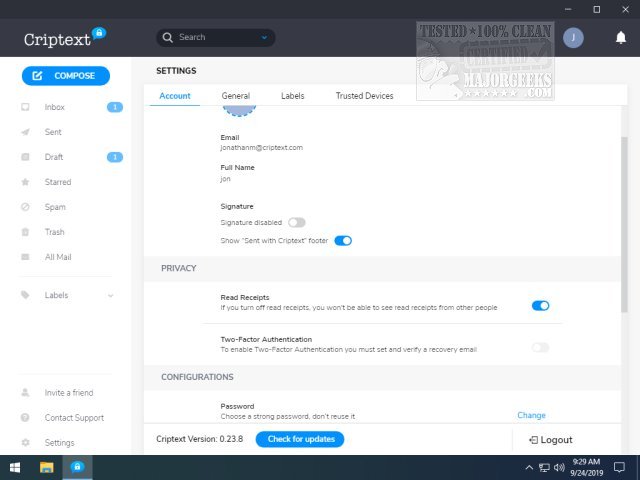Click the Read Receipts heading
Image resolution: width=640 pixels, height=480 pixels.
pos(245,298)
